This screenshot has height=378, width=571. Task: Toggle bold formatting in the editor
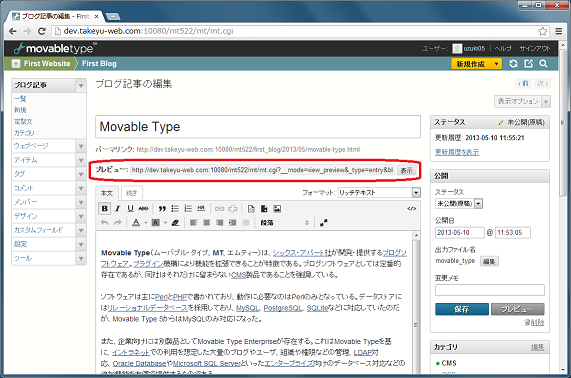click(x=105, y=209)
